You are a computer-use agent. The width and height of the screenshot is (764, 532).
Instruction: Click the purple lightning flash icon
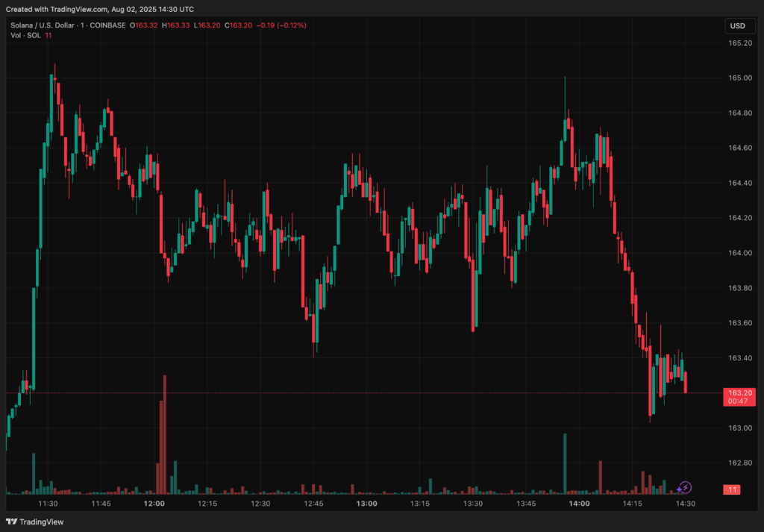tap(685, 487)
